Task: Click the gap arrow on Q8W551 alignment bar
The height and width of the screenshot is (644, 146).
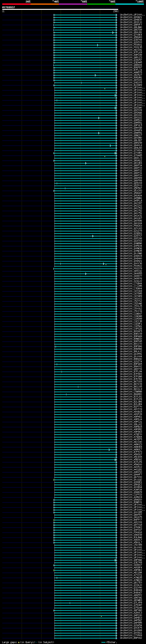Action: click(99, 133)
